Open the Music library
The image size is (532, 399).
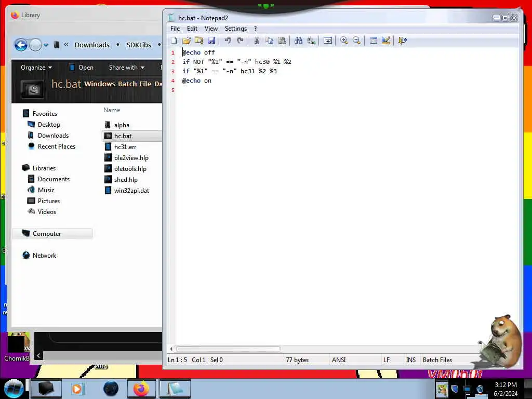click(x=46, y=190)
